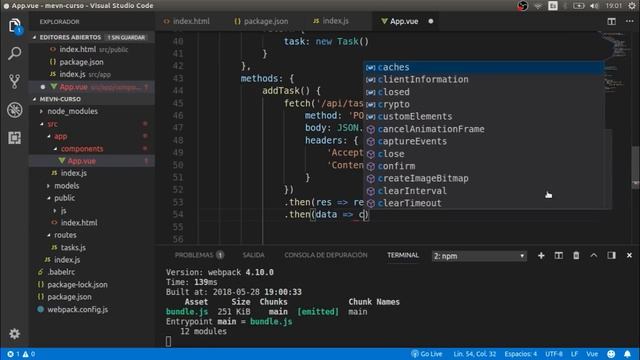Expand the models folder
Image resolution: width=640 pixels, height=360 pixels.
point(67,186)
